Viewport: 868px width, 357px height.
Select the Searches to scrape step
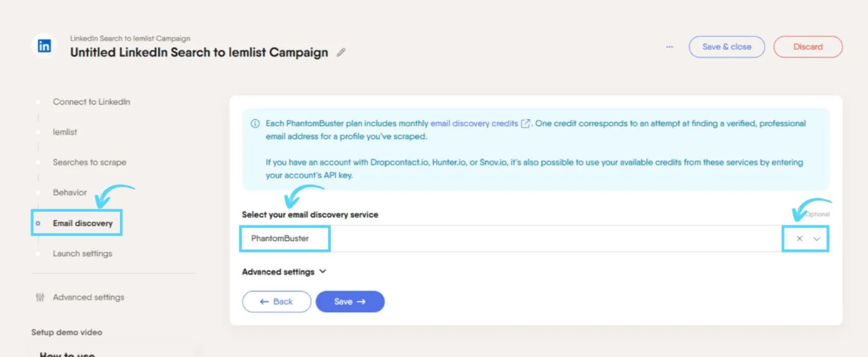(90, 162)
